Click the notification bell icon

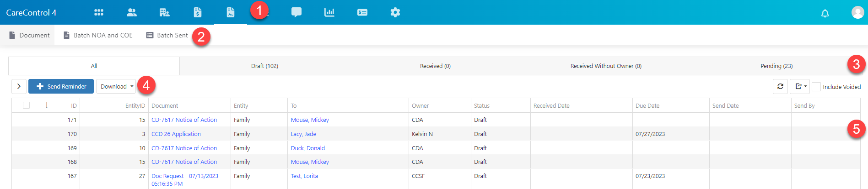tap(825, 13)
